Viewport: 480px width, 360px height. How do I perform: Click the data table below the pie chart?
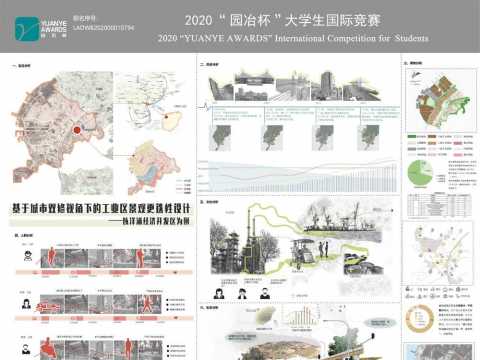click(x=439, y=205)
